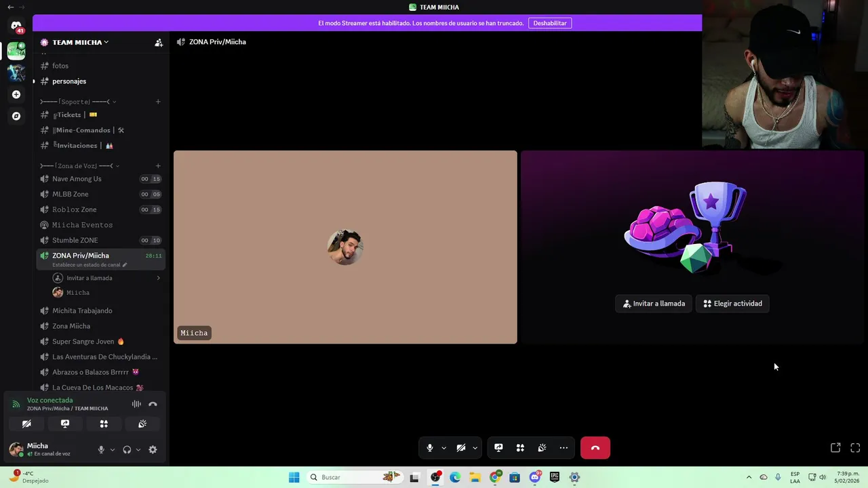Click the Add a Server plus icon
Screen dimensions: 868x488
click(x=16, y=94)
